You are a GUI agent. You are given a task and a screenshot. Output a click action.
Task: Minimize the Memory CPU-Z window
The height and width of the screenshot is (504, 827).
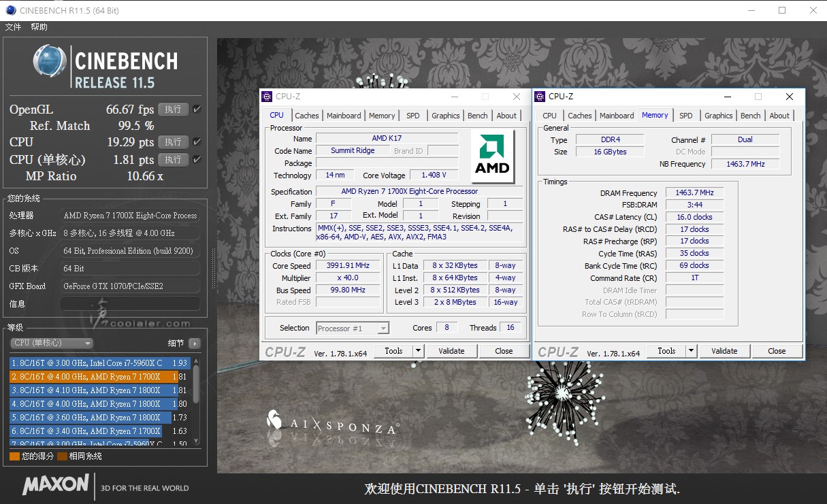point(728,97)
